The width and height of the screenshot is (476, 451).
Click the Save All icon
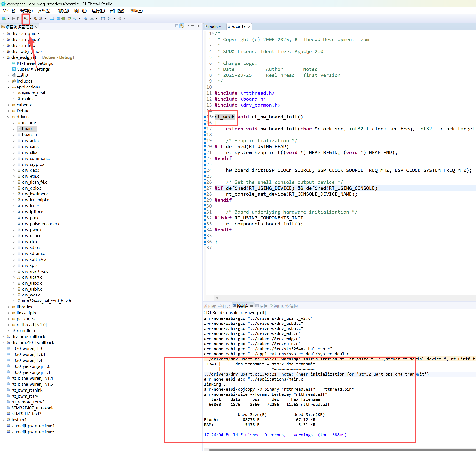(19, 18)
